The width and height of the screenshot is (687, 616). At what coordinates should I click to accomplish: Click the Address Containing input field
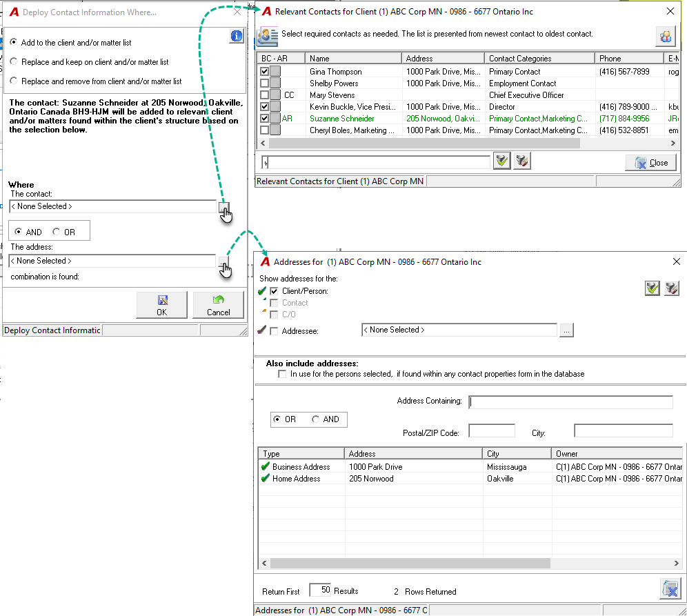(570, 401)
